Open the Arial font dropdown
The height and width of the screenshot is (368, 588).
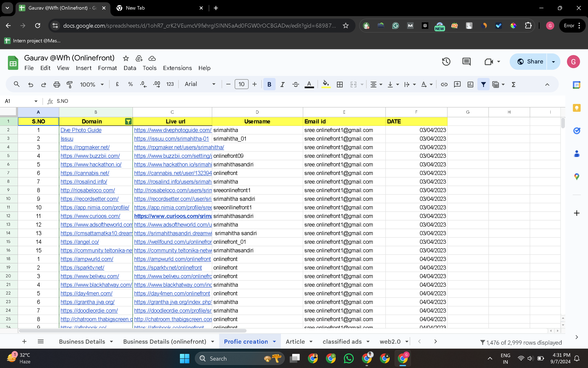[200, 84]
